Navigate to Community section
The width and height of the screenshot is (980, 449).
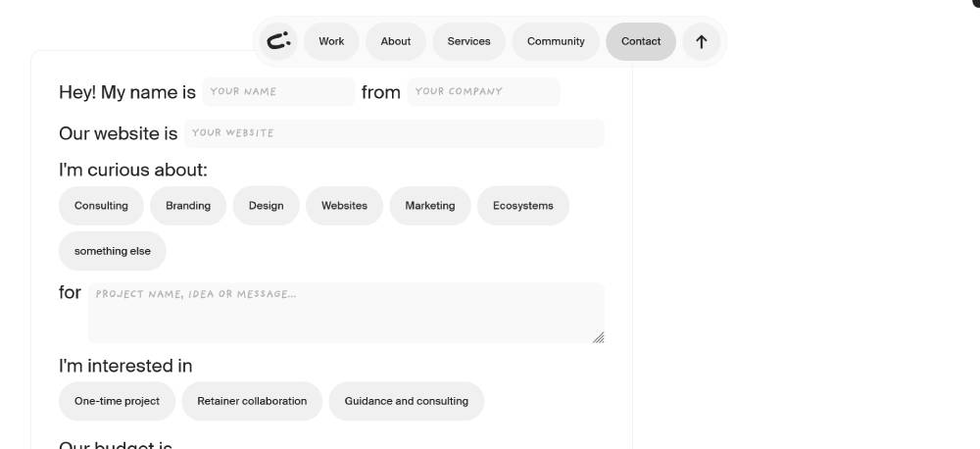[x=556, y=41]
